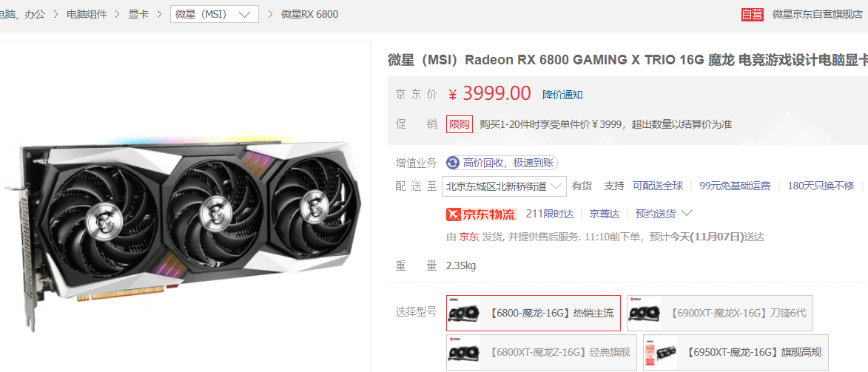The height and width of the screenshot is (372, 868).
Task: Click the 京东物流 logo icon
Action: click(481, 214)
